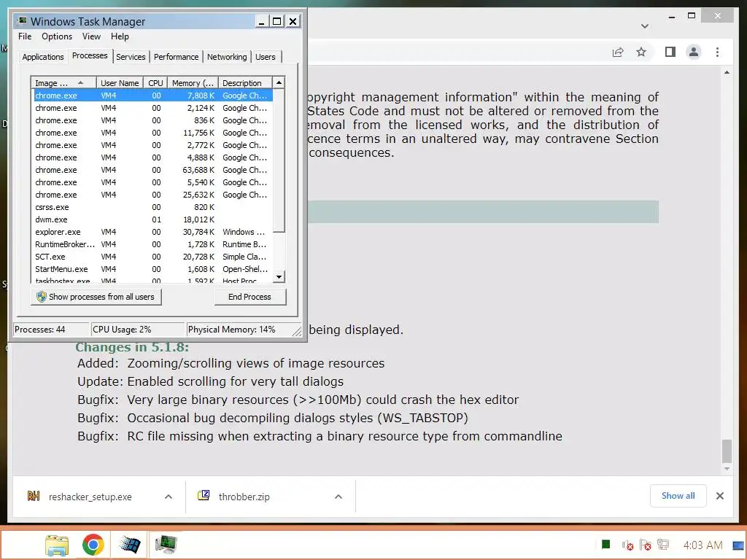
Task: Open Task Manager Help menu
Action: (x=120, y=36)
